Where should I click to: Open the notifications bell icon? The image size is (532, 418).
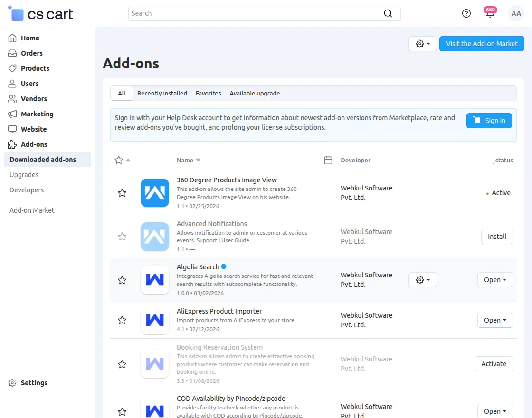[490, 13]
